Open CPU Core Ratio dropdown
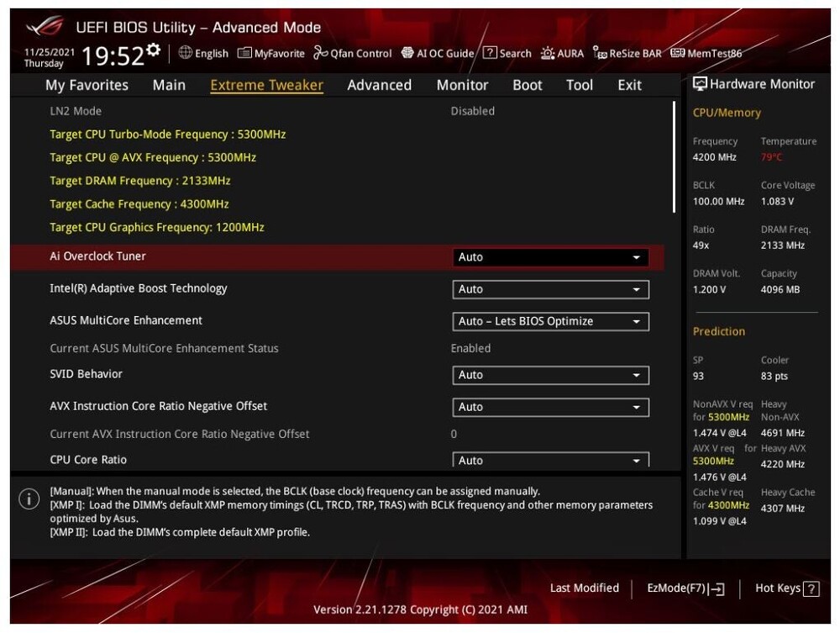 [x=551, y=460]
